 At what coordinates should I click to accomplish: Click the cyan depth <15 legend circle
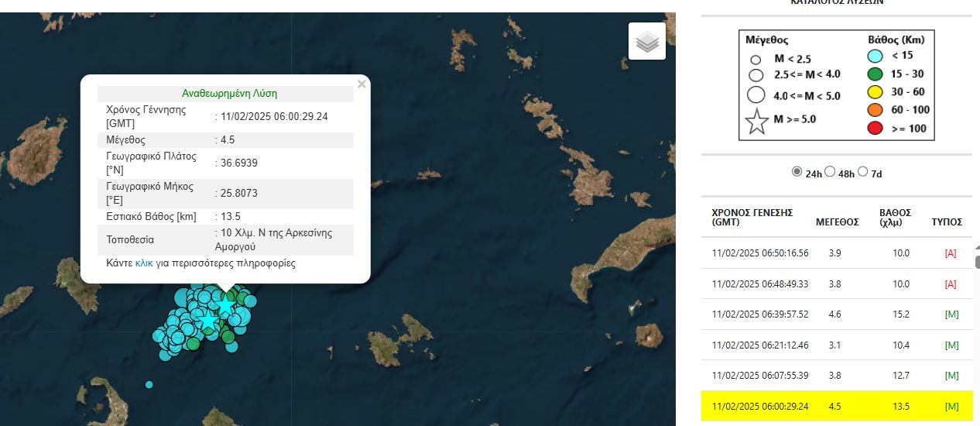coord(875,56)
